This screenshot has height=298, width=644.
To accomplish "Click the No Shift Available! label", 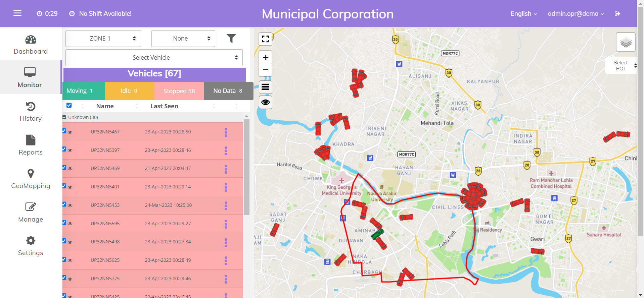I will point(105,14).
